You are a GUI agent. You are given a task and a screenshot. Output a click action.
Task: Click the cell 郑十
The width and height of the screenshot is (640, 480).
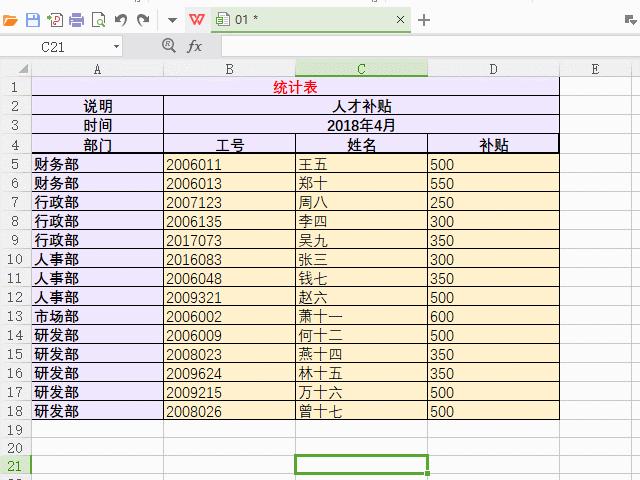click(x=361, y=183)
